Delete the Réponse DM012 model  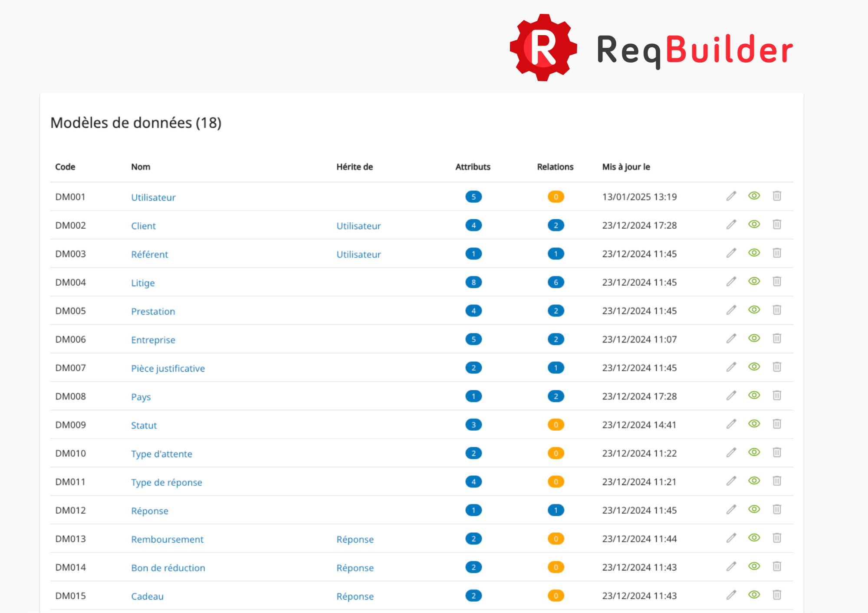point(777,509)
